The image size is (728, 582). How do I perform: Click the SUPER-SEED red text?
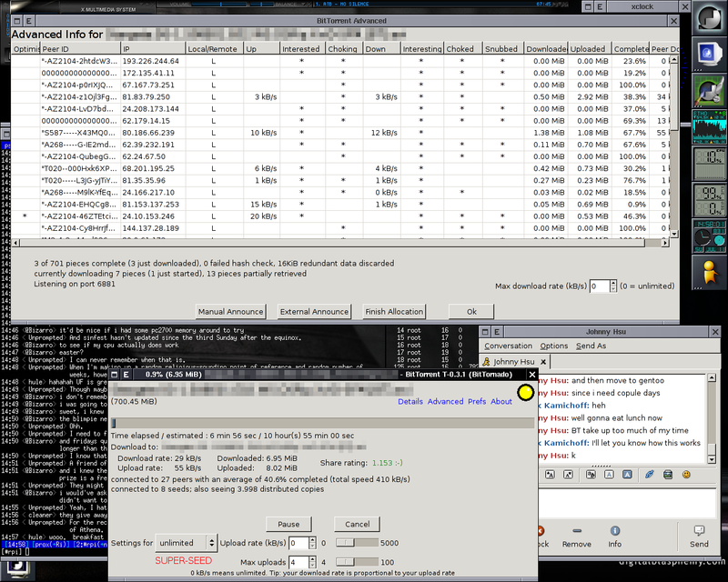[184, 561]
